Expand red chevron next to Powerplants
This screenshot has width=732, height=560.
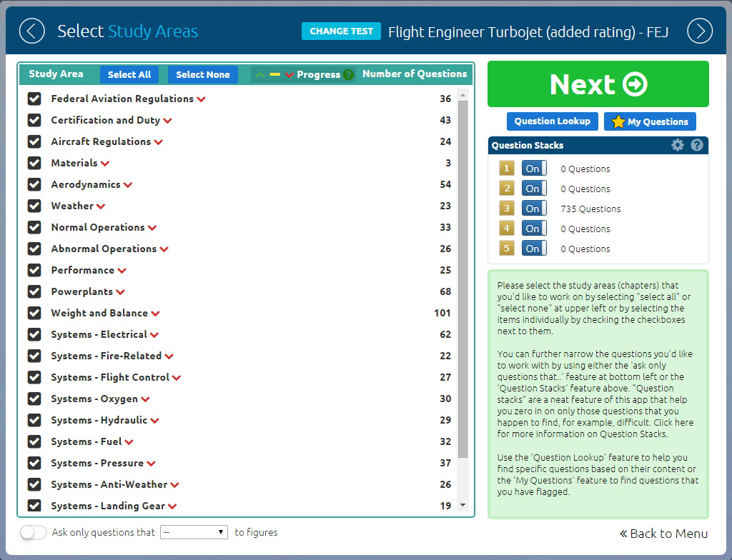click(x=120, y=293)
